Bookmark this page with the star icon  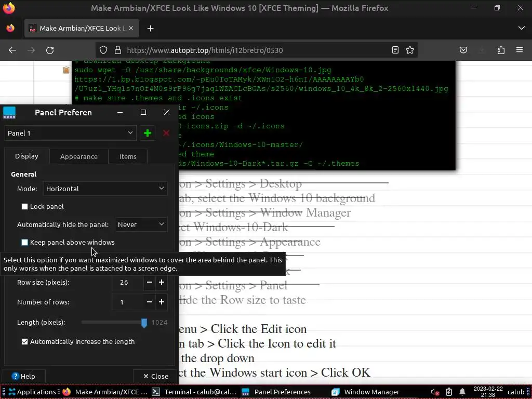[410, 50]
